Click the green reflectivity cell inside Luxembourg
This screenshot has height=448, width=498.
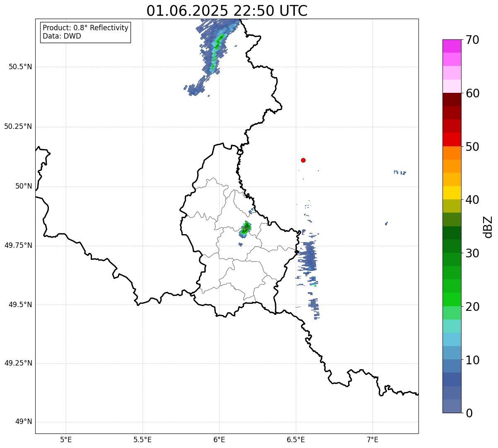coord(245,229)
